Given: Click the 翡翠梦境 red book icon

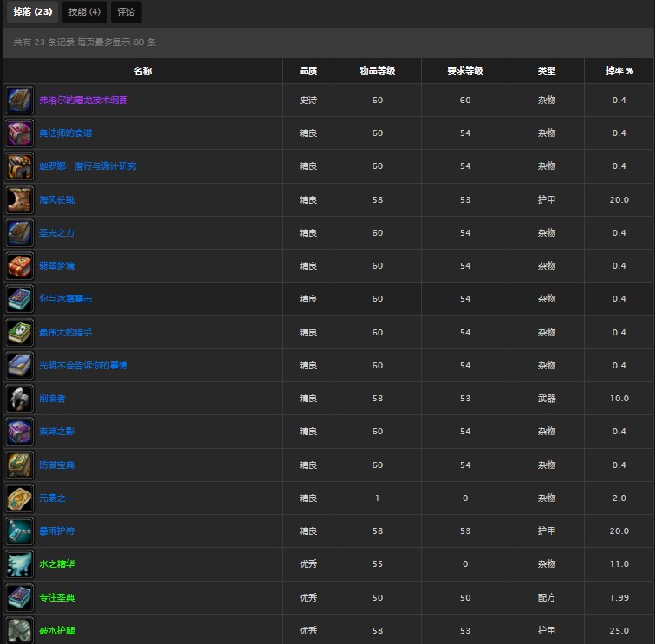Looking at the screenshot, I should coord(19,266).
